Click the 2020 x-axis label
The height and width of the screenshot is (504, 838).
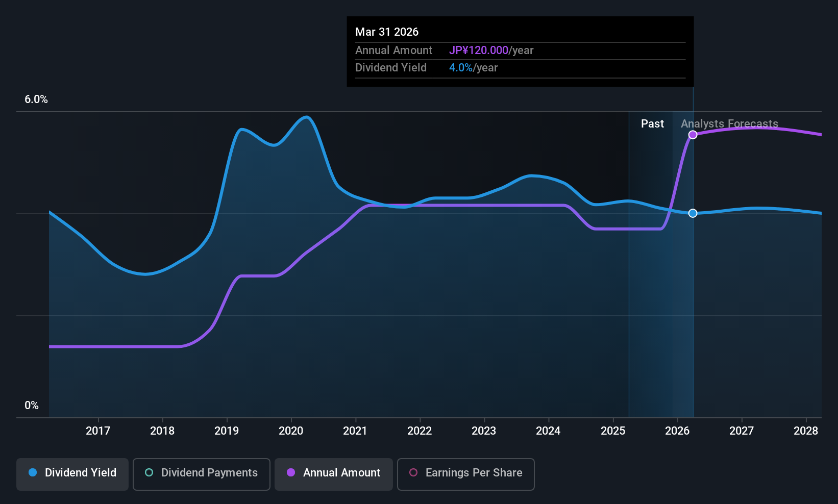tap(291, 431)
